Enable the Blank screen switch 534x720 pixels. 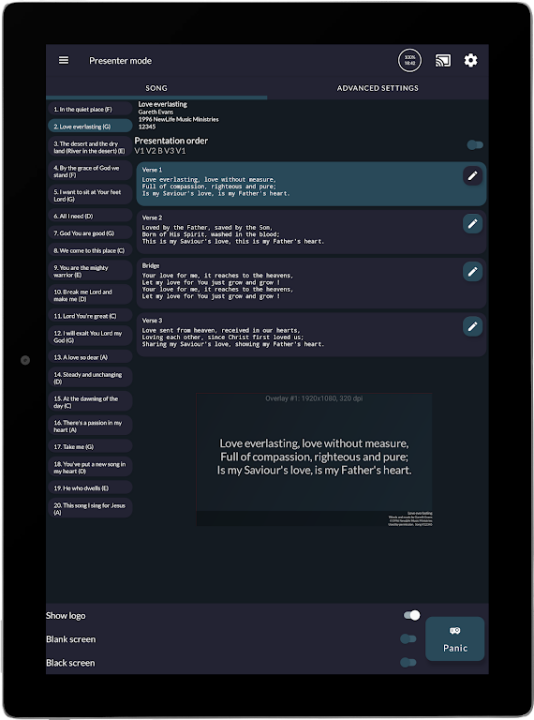[408, 639]
